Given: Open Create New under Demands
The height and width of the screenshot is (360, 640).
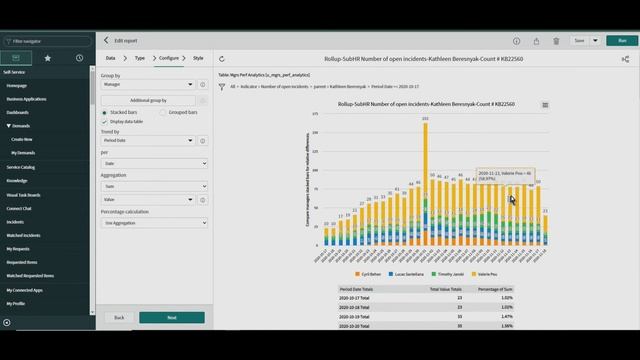Looking at the screenshot, I should 22,139.
